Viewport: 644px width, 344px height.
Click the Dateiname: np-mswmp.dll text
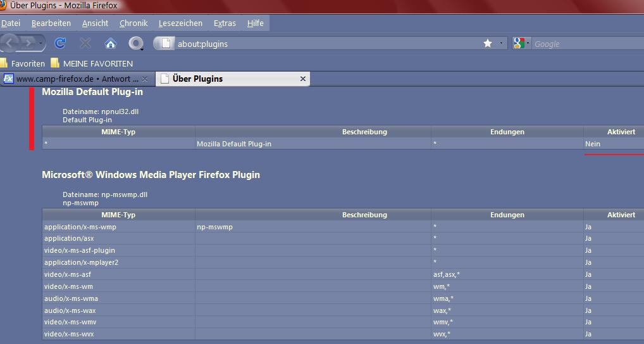click(105, 194)
